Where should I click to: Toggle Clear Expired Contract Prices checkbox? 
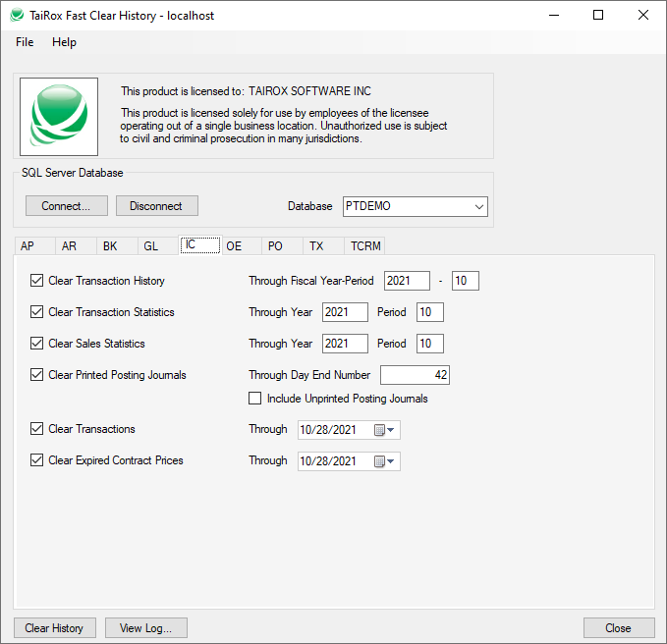(36, 460)
